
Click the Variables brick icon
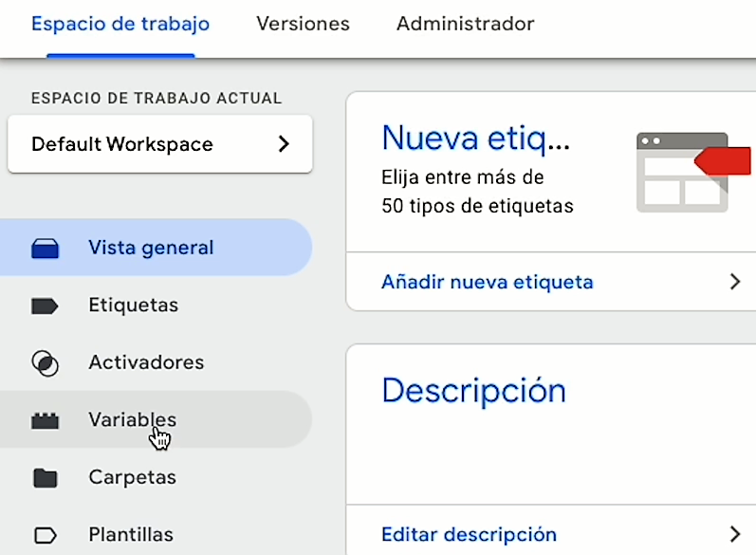[45, 421]
